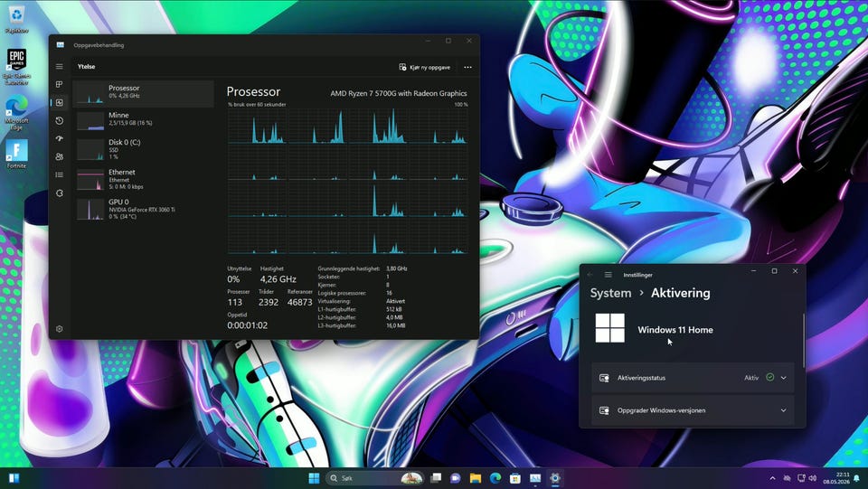Open Details list in Task Manager sidebar

(60, 174)
